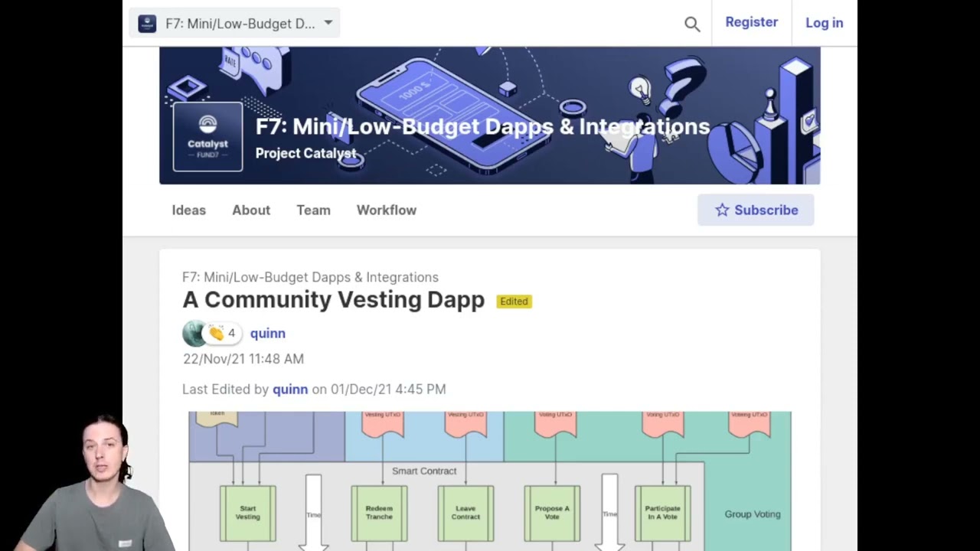Open the search magnifier icon

(692, 24)
